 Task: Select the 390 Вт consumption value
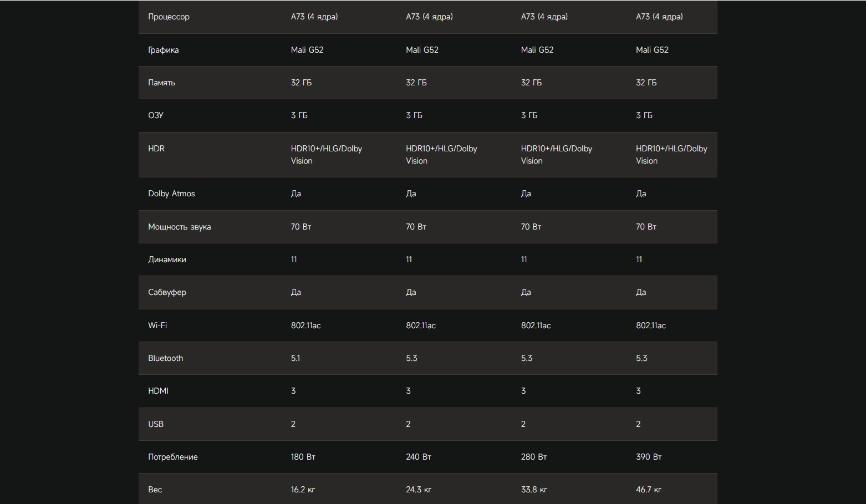point(649,457)
